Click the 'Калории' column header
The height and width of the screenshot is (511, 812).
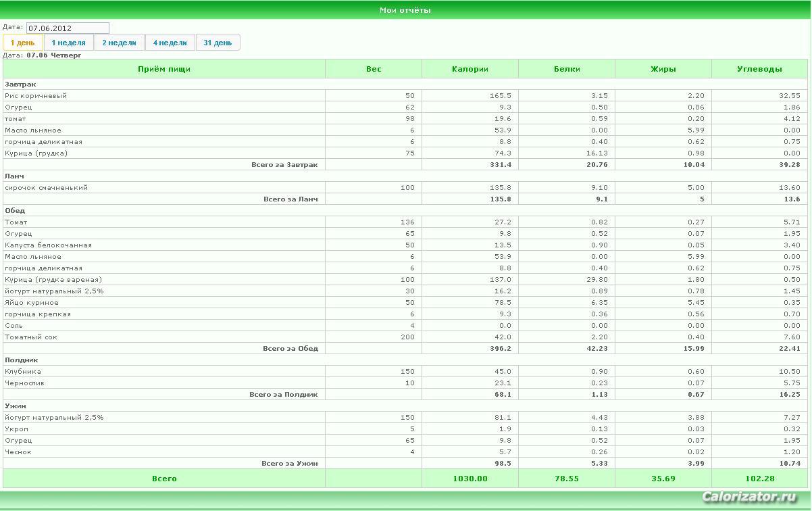pyautogui.click(x=470, y=69)
